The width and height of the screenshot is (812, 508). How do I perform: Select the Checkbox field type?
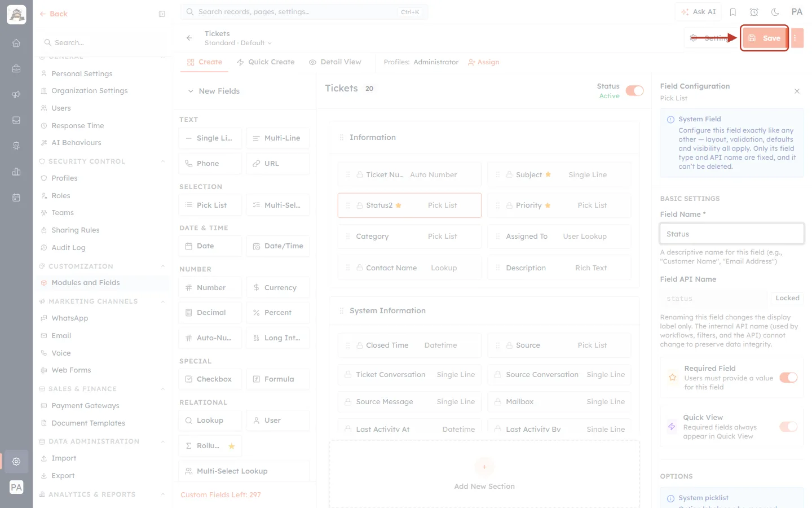(210, 379)
